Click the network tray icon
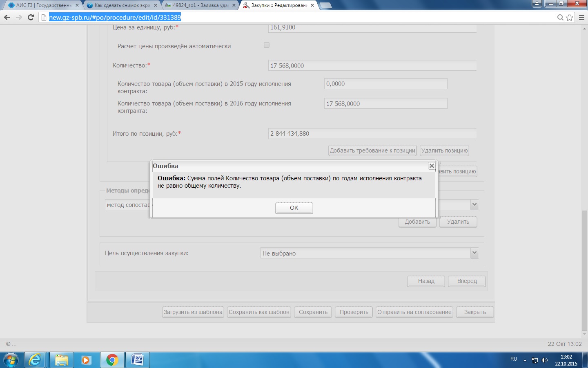The image size is (588, 368). click(x=535, y=360)
